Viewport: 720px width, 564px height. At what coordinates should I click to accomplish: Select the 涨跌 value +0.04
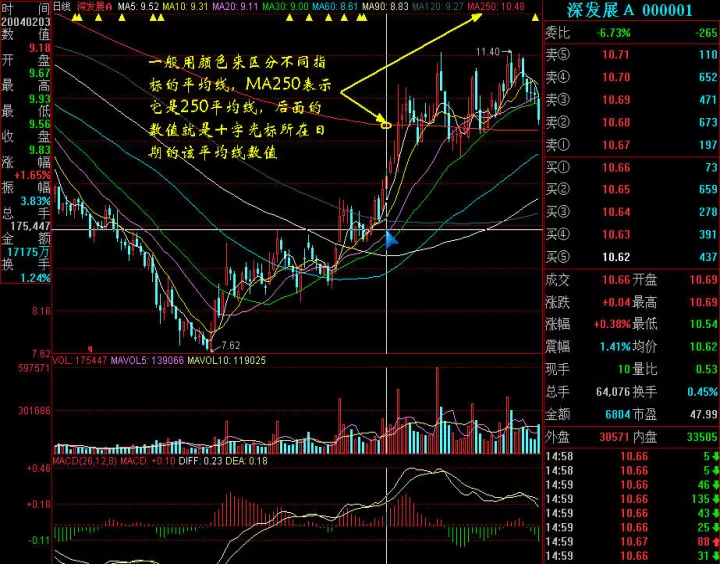(616, 302)
